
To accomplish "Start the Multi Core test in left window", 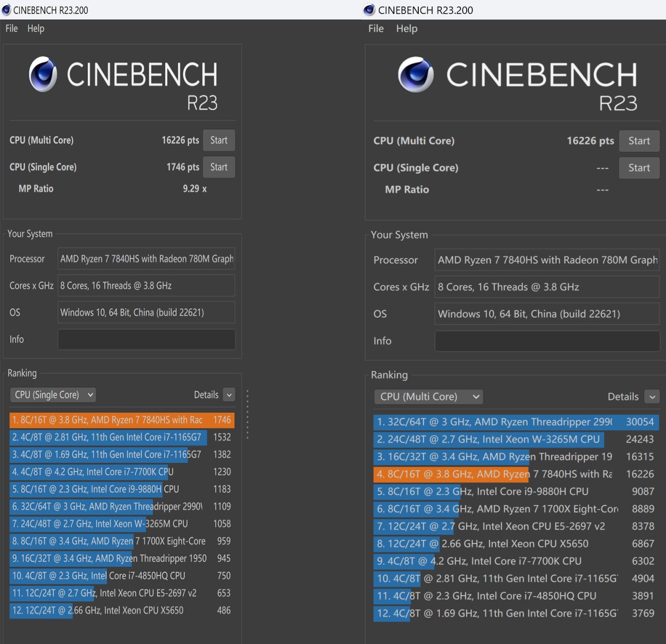I will [219, 140].
